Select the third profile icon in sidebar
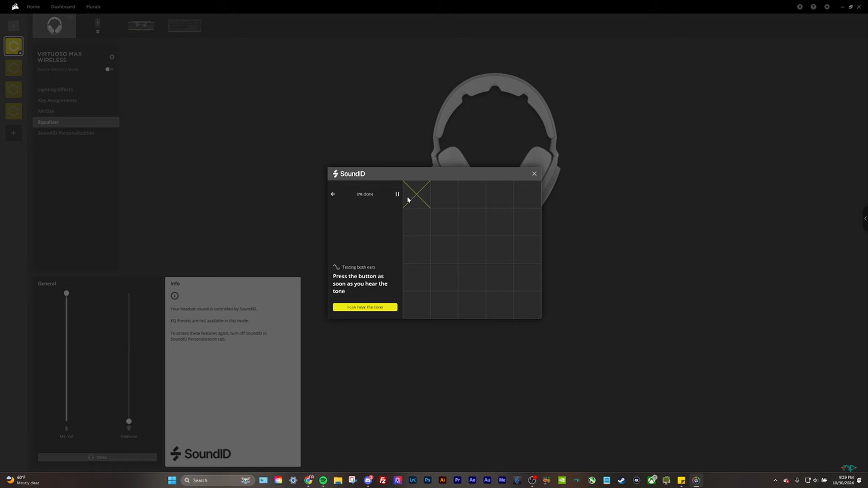The width and height of the screenshot is (868, 488). [14, 90]
